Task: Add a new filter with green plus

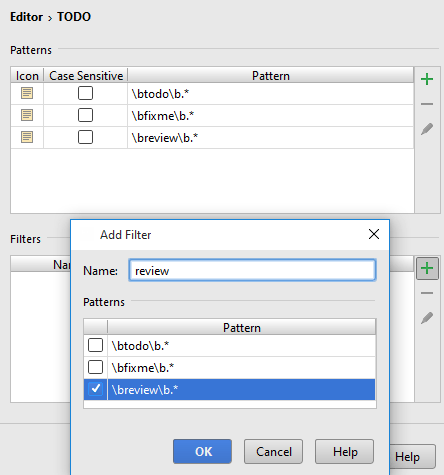Action: [427, 268]
